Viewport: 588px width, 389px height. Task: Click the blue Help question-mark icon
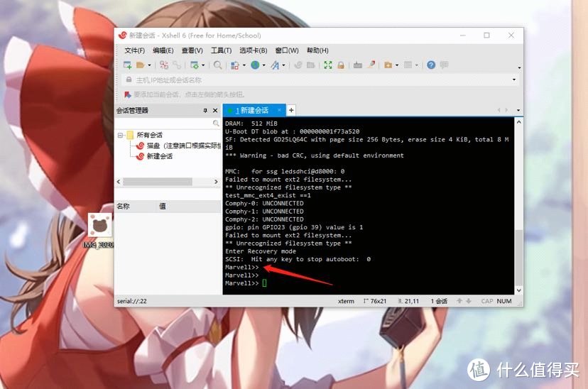pyautogui.click(x=431, y=65)
